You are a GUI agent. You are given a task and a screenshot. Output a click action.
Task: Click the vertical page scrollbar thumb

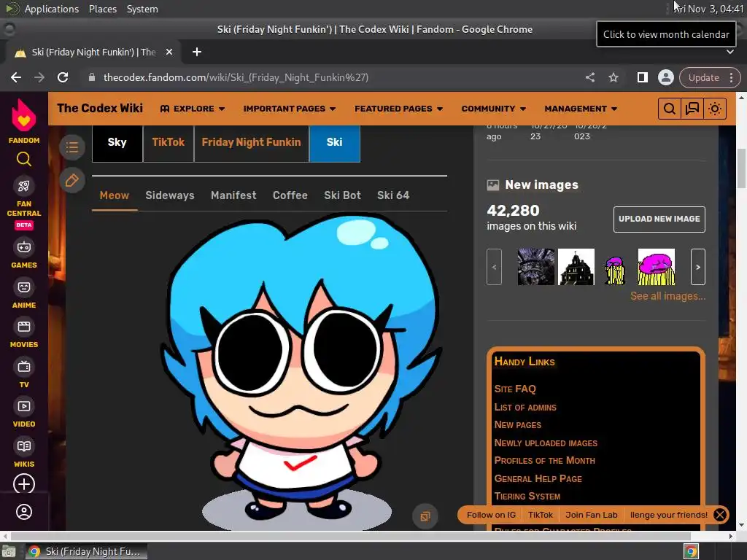point(741,168)
